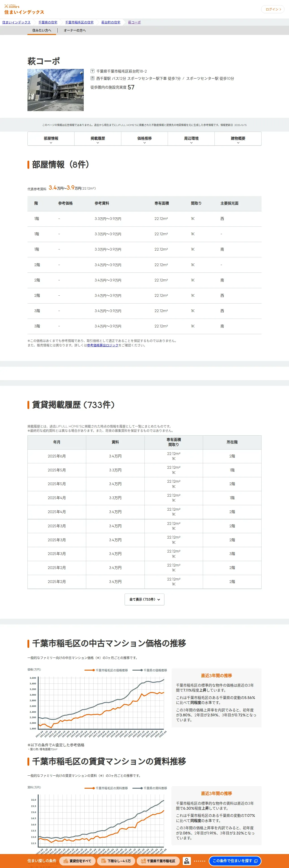Open the 萩コーポ breadcrumb link
Viewport: 289px width, 868px height.
(x=135, y=22)
